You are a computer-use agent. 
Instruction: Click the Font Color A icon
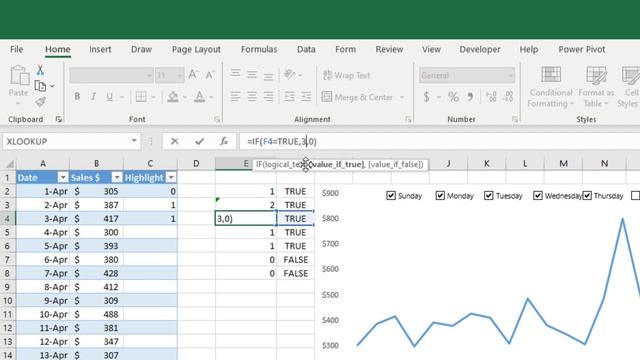coord(200,97)
